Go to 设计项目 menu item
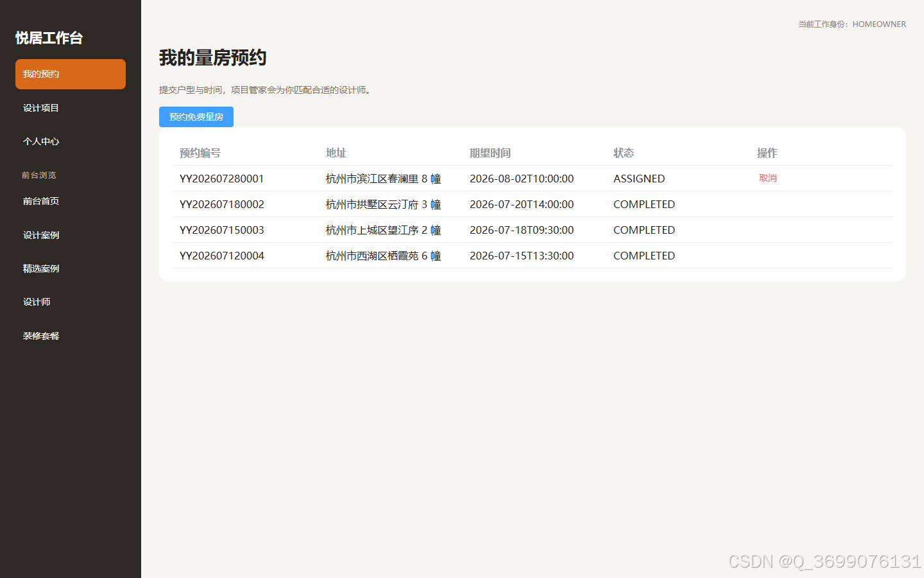The width and height of the screenshot is (924, 578). pyautogui.click(x=71, y=108)
